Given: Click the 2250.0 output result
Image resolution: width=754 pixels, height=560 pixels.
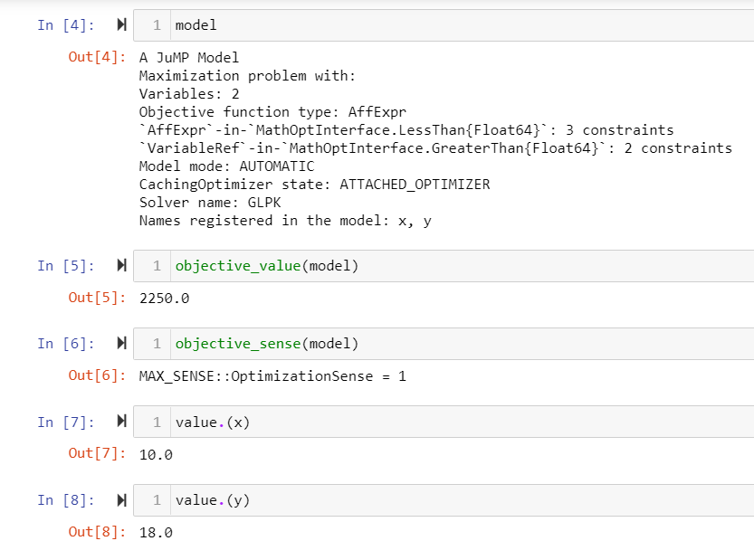Looking at the screenshot, I should coord(164,299).
